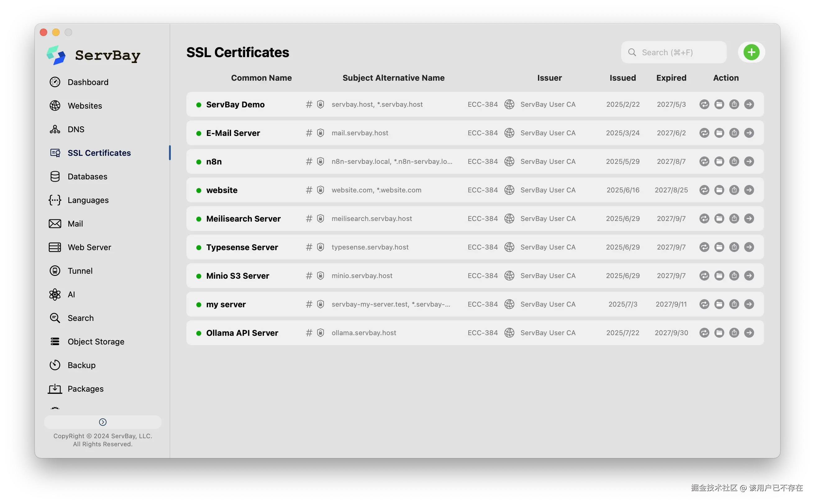Click Common Name column header
The width and height of the screenshot is (815, 504).
pos(261,78)
